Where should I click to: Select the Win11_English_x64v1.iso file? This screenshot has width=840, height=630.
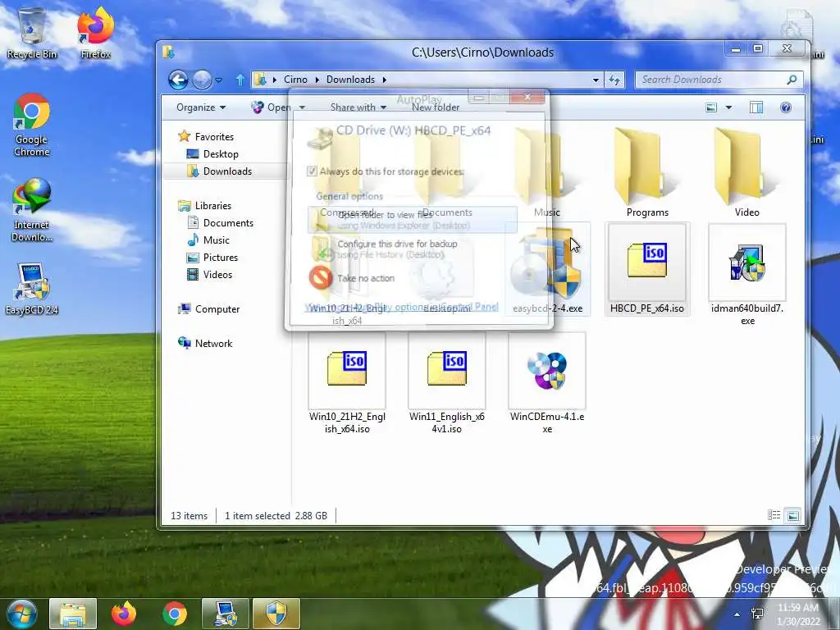tap(447, 382)
